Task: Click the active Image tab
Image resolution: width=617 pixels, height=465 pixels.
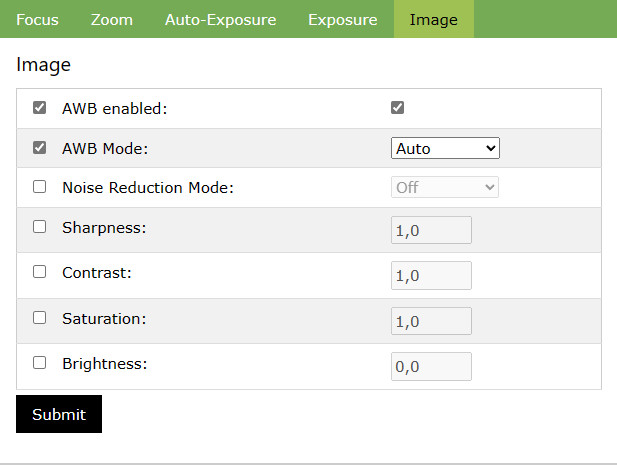Action: (433, 20)
